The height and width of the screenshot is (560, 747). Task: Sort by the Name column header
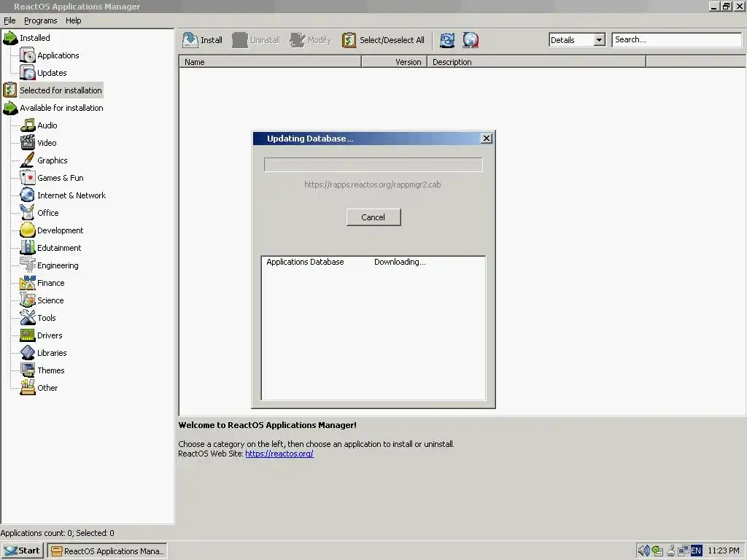click(x=270, y=62)
